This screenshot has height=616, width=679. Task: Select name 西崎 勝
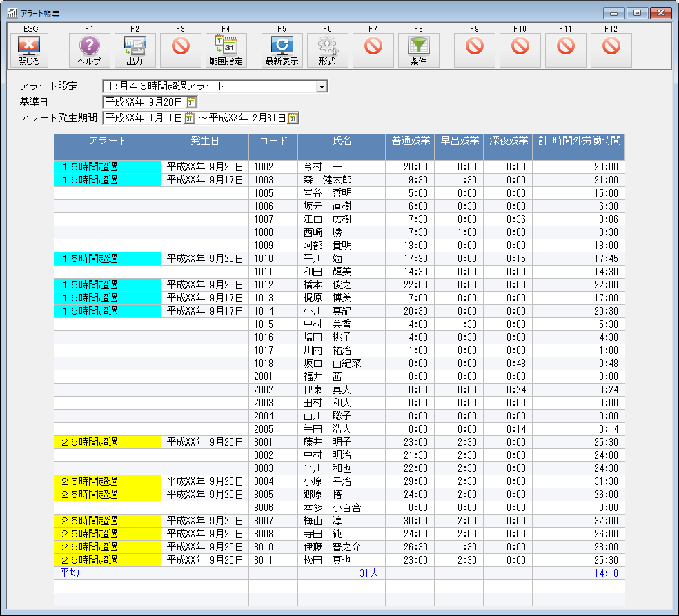(342, 232)
